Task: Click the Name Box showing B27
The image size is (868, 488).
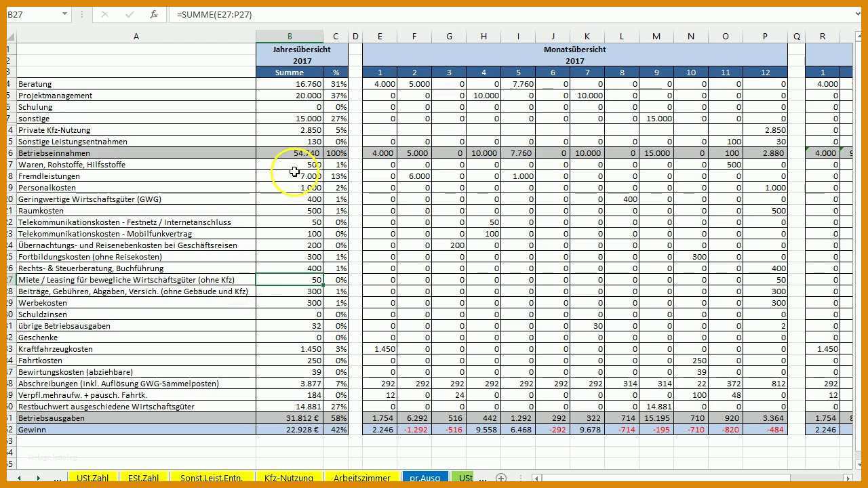Action: point(31,14)
